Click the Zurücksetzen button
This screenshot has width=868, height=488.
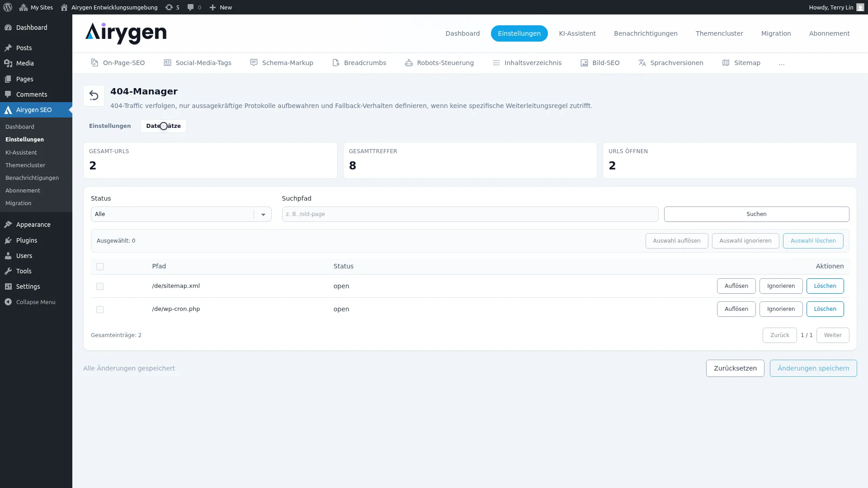[x=735, y=368]
